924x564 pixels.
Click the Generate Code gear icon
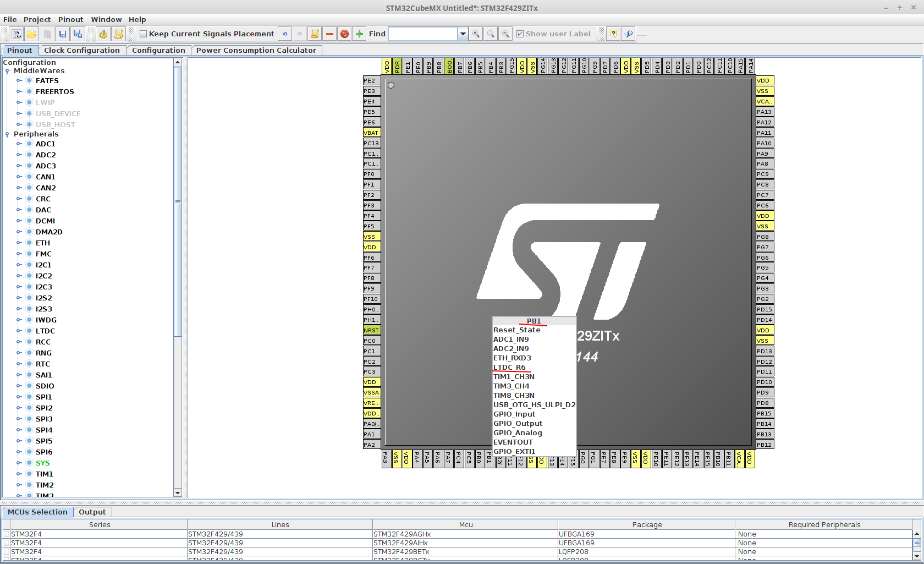(x=103, y=34)
